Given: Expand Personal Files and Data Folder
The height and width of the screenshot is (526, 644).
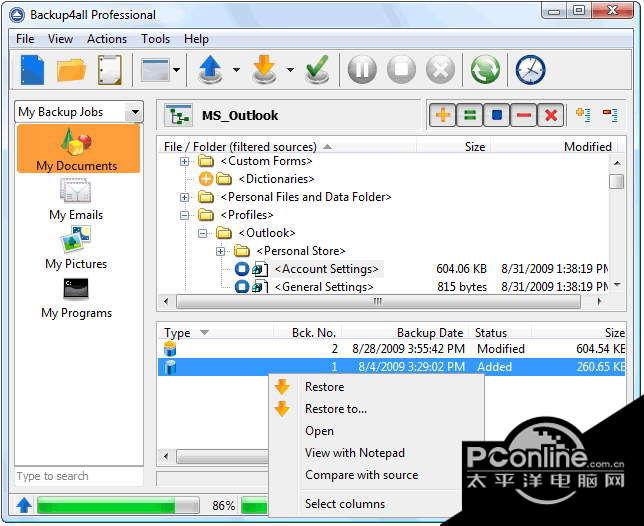Looking at the screenshot, I should [x=184, y=198].
